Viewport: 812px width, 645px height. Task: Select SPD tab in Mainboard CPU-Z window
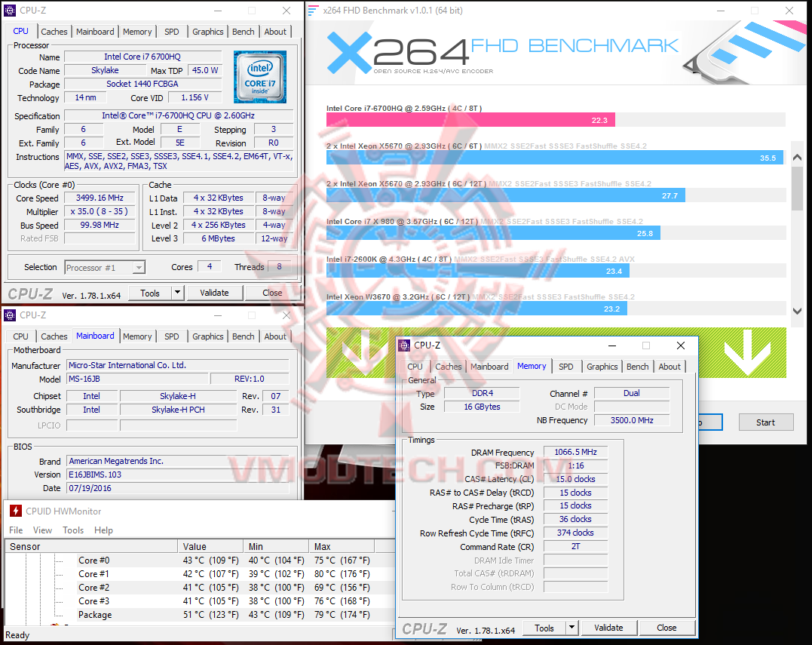pos(171,336)
